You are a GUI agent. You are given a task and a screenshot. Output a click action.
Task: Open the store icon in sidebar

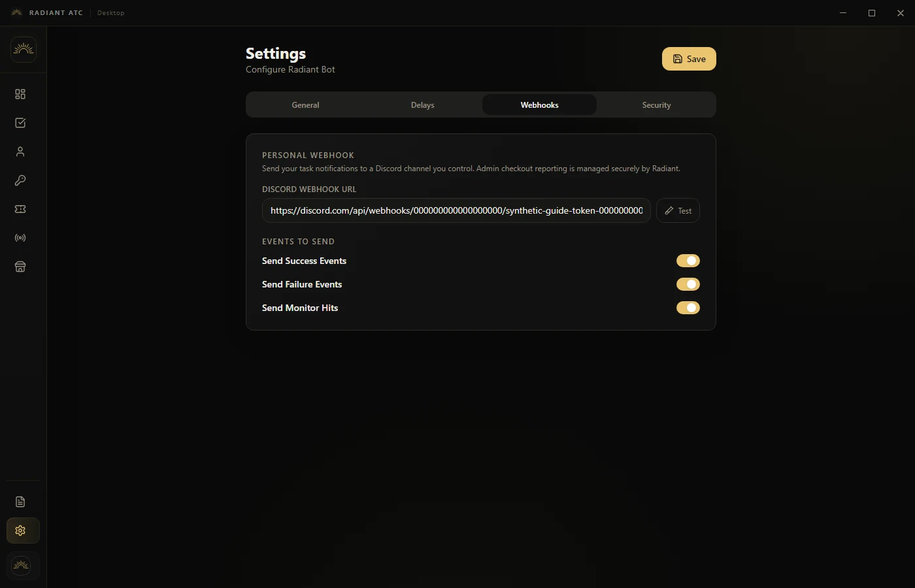pos(20,267)
